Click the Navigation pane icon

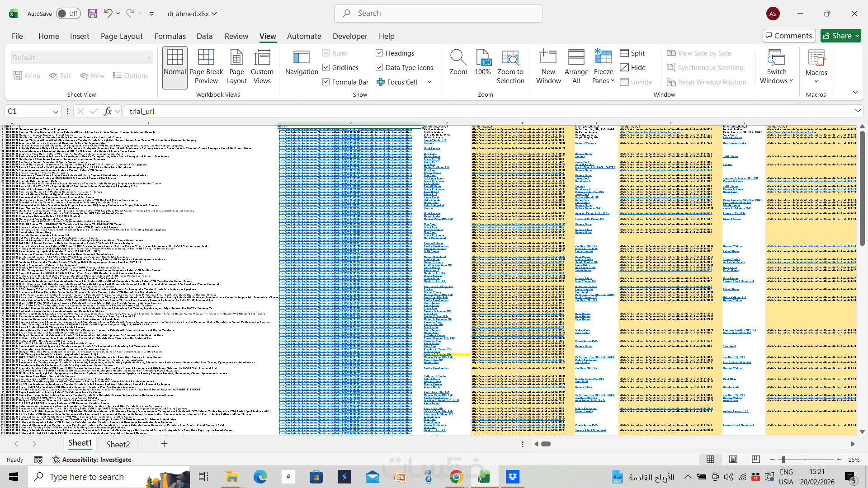click(301, 58)
